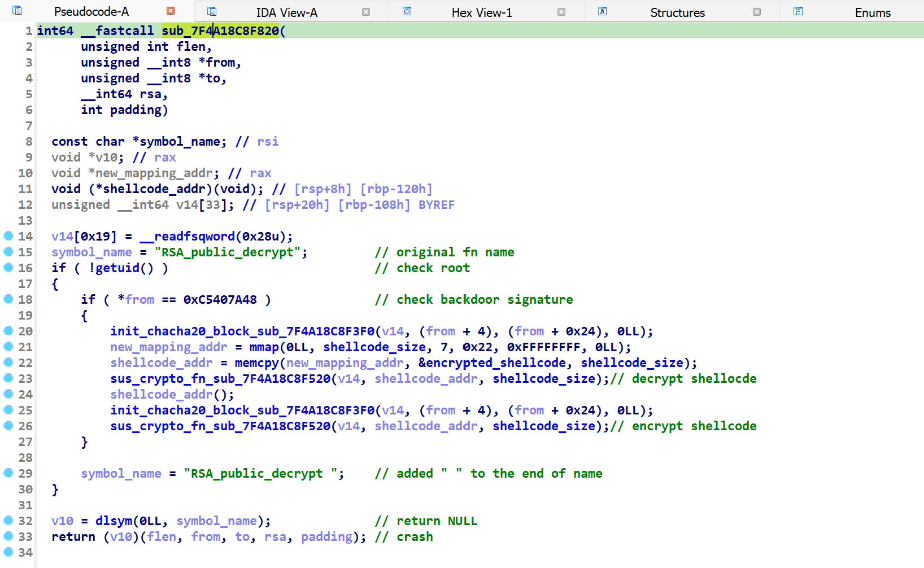This screenshot has width=924, height=568.
Task: Click the memcpy call on line 22
Action: point(257,362)
